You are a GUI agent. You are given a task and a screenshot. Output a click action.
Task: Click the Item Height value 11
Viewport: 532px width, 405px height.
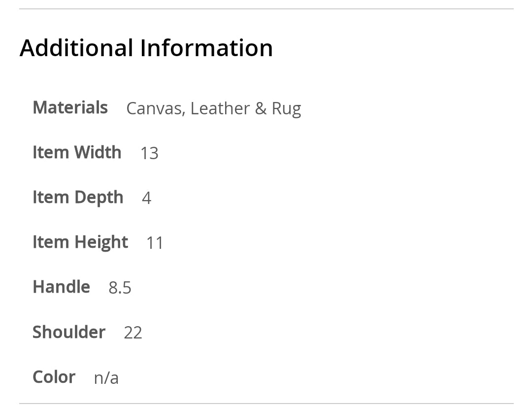point(155,243)
